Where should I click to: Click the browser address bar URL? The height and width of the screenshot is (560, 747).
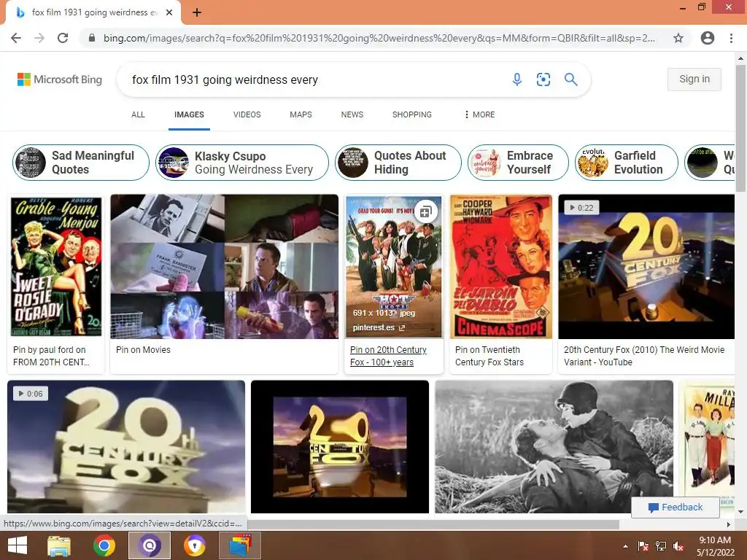tap(379, 38)
